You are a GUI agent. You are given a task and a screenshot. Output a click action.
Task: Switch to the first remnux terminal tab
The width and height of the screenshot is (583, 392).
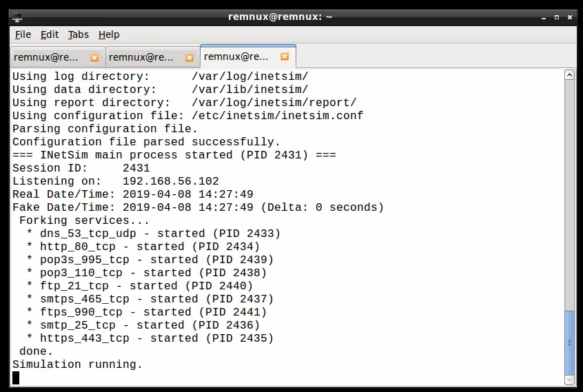tap(47, 57)
